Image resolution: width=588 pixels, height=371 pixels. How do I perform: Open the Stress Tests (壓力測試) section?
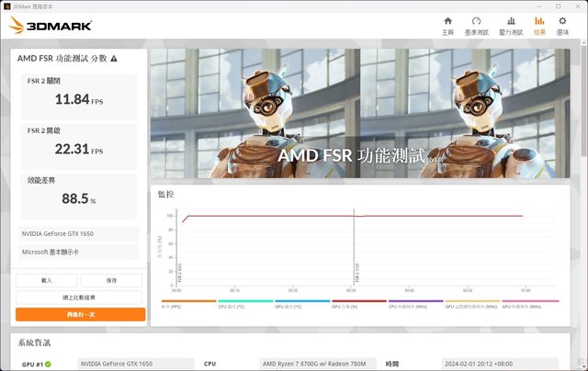[x=511, y=25]
